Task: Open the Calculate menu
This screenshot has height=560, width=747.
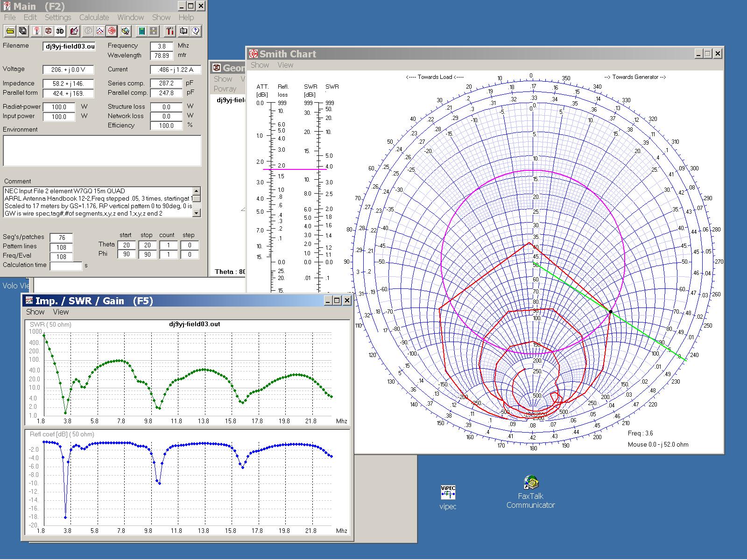Action: [94, 17]
